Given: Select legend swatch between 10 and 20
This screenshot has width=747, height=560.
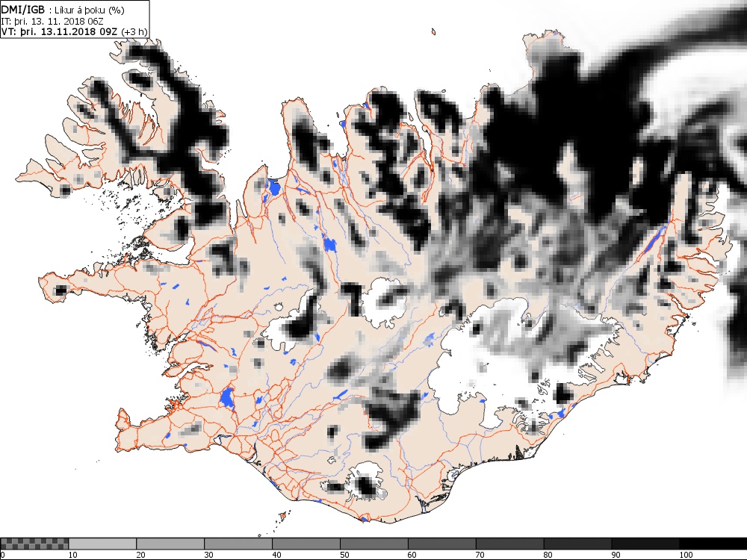Looking at the screenshot, I should tap(102, 544).
